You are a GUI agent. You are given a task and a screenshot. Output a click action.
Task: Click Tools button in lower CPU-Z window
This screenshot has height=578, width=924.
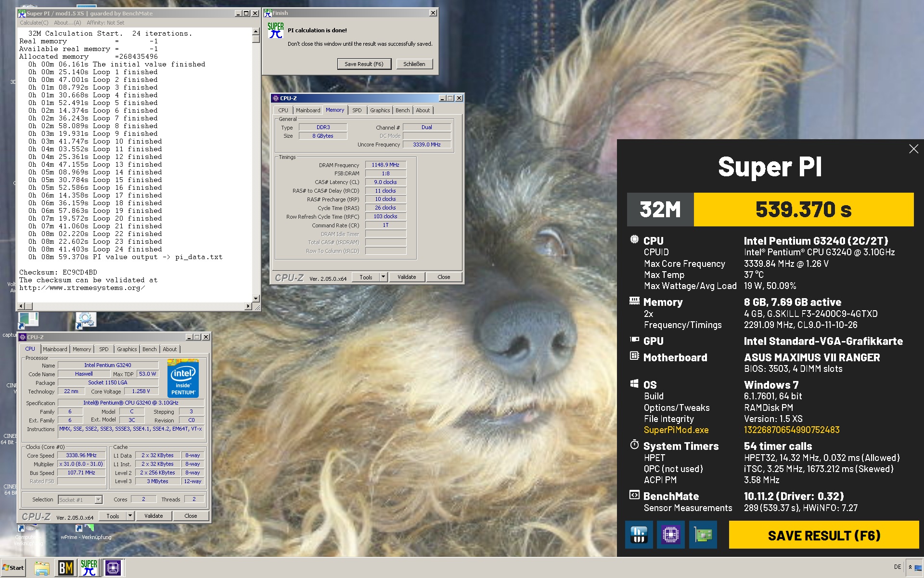(113, 516)
